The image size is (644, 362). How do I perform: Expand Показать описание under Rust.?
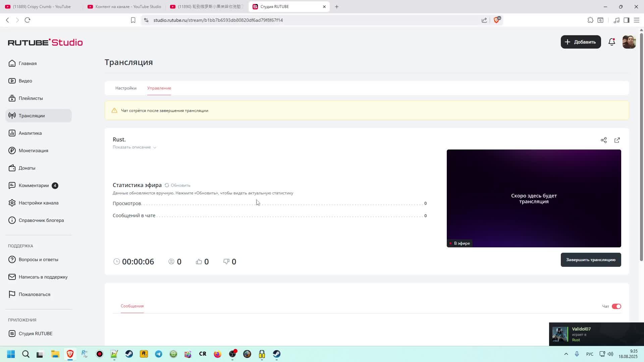click(134, 147)
